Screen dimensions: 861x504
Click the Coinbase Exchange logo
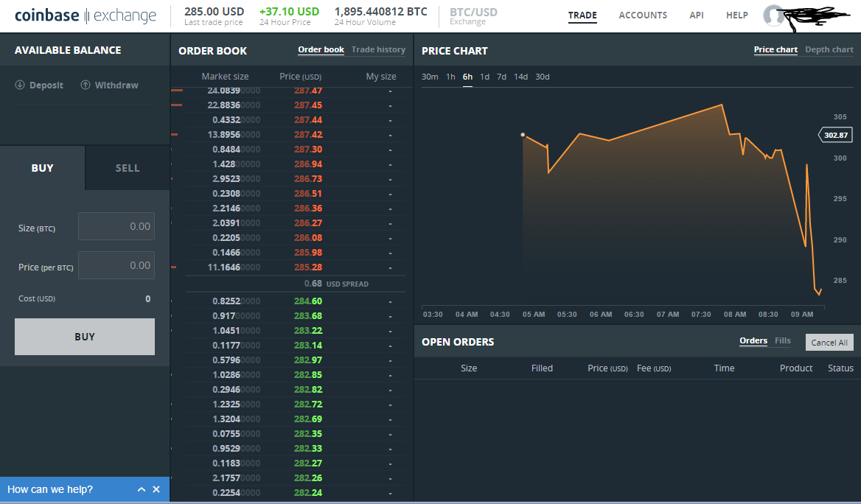coord(85,15)
